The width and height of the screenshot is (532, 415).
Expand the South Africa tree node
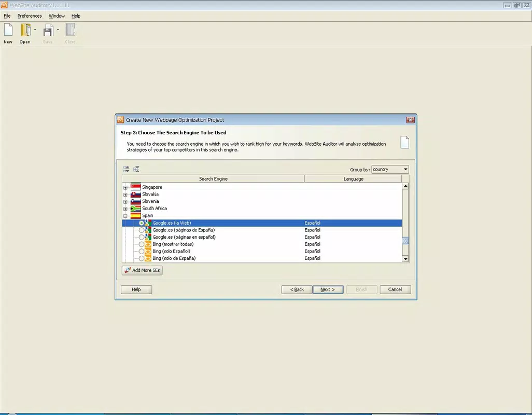[125, 209]
